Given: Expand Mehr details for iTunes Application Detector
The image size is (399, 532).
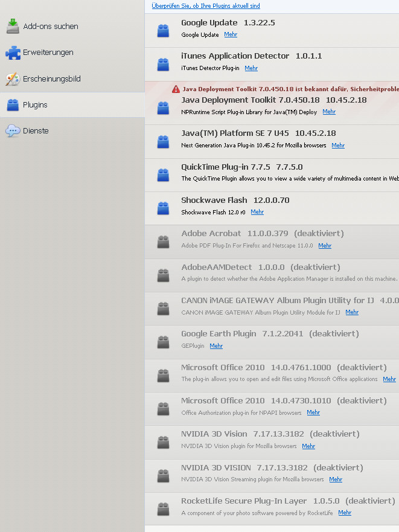Looking at the screenshot, I should 251,68.
